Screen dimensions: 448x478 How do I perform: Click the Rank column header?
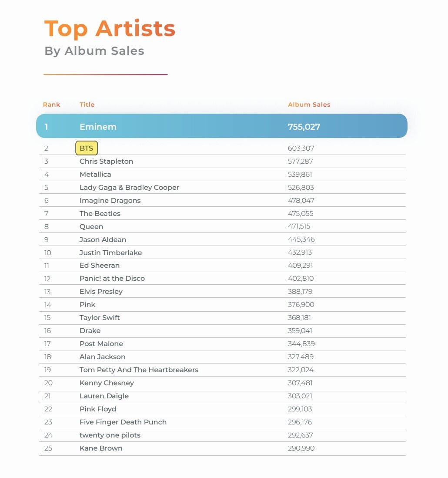tap(51, 104)
